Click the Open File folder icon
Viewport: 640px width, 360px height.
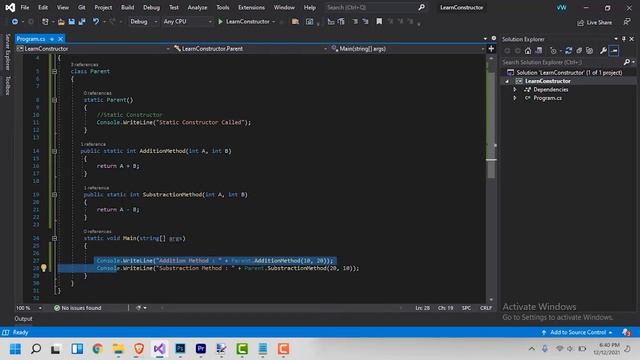click(x=61, y=22)
